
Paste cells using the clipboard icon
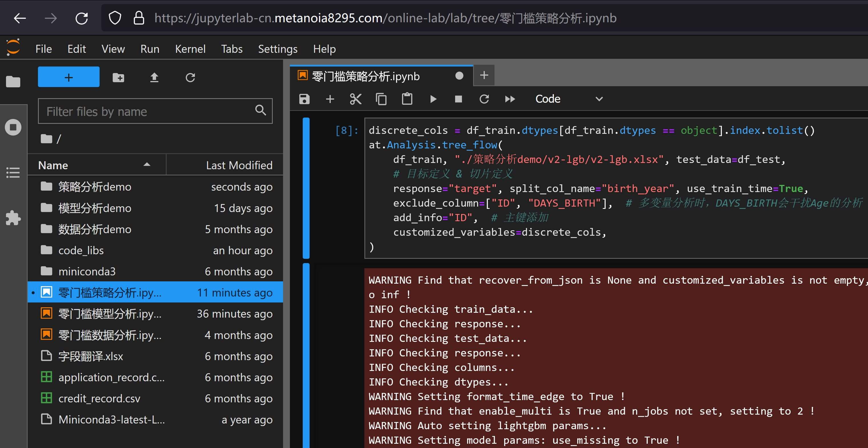[x=407, y=99]
